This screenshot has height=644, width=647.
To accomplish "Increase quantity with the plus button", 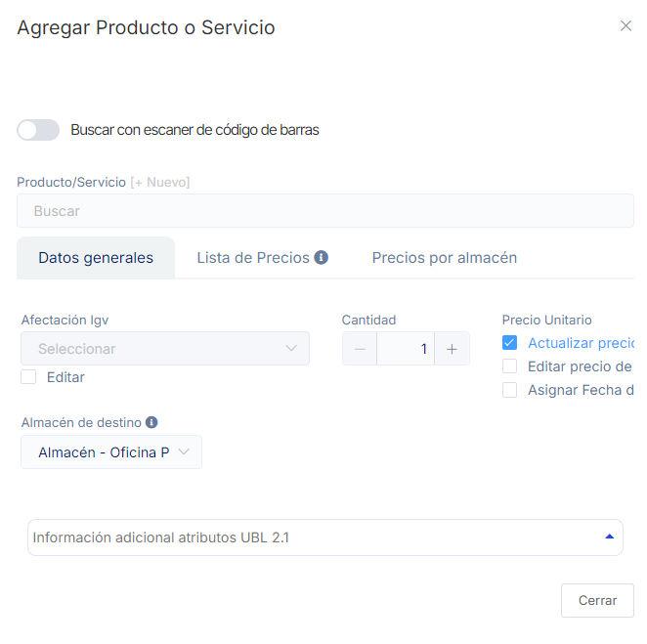I will [452, 349].
